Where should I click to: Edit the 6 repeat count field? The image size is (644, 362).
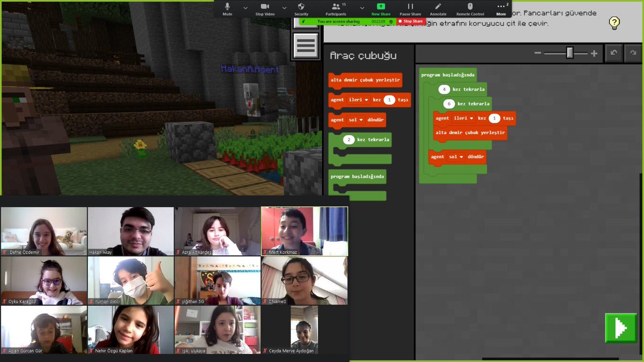pyautogui.click(x=449, y=104)
